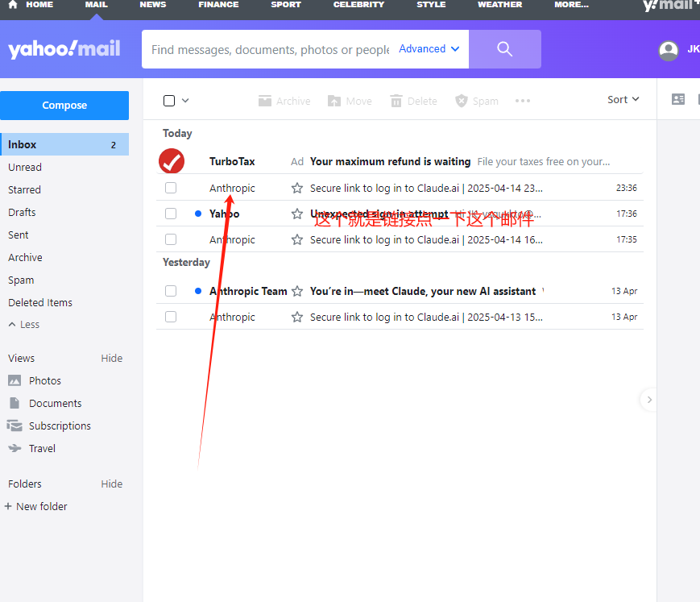Click the TurboTax red checkmark logo

point(172,161)
